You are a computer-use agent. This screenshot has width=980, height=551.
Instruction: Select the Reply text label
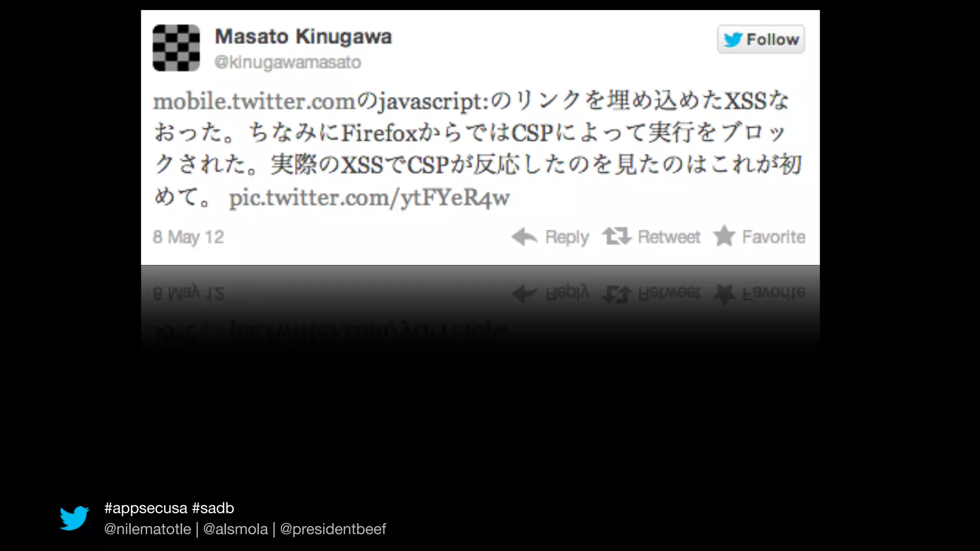point(567,237)
